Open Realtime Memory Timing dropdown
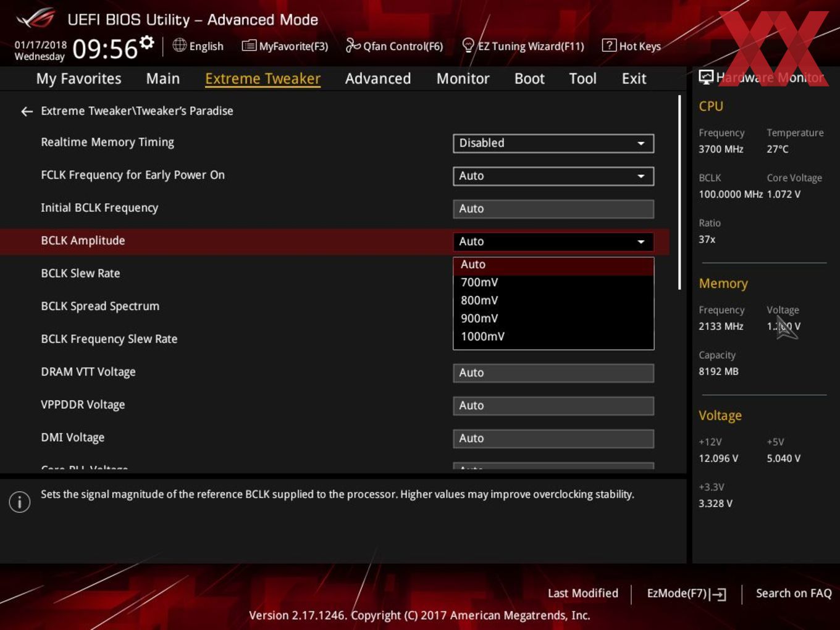This screenshot has width=840, height=630. click(x=553, y=143)
